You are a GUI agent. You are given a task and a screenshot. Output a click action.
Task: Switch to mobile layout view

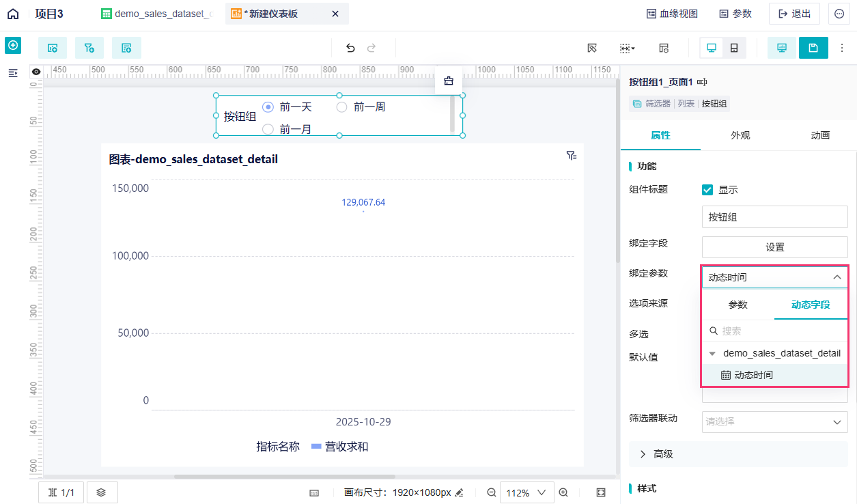[734, 48]
